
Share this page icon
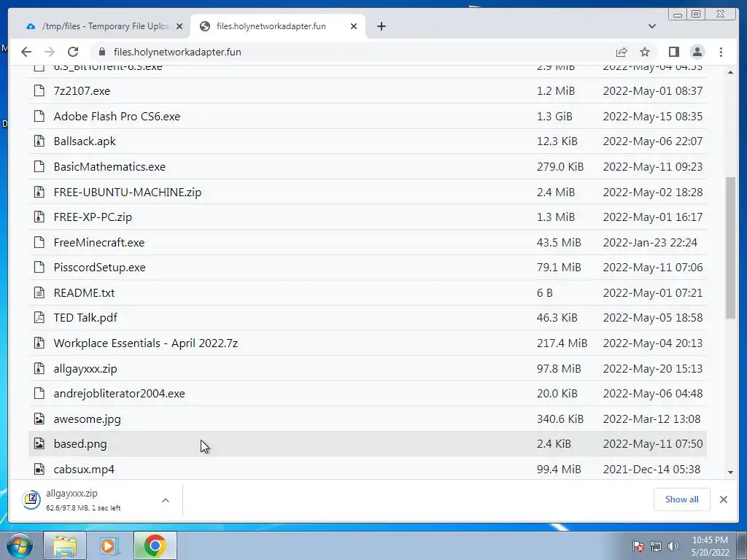tap(622, 52)
